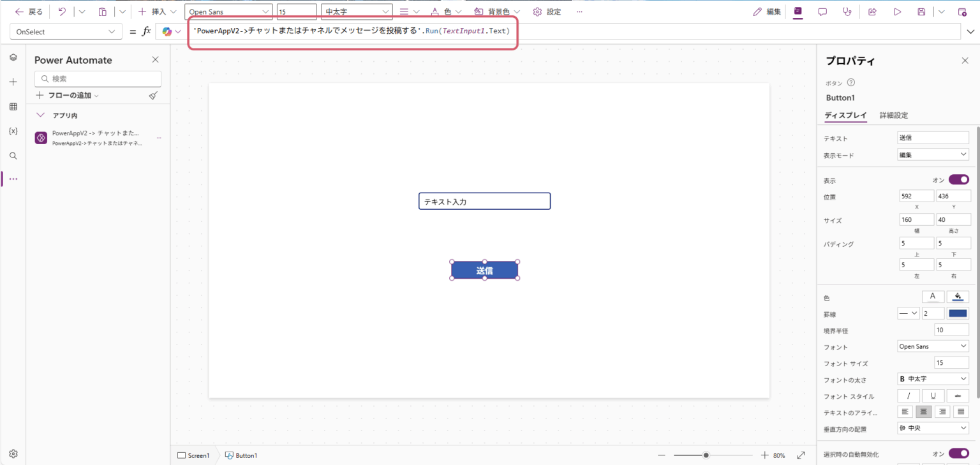
Task: Click the Save disk icon
Action: tap(921, 11)
